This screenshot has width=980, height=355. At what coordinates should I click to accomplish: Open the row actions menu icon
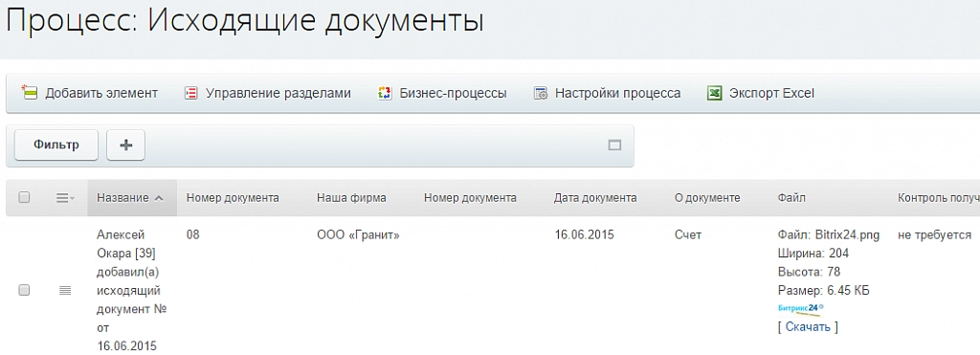(65, 290)
